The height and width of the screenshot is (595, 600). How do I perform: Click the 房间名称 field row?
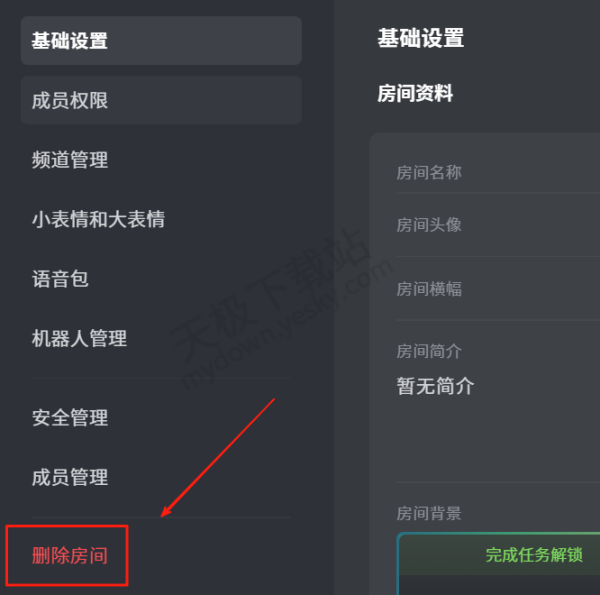pyautogui.click(x=498, y=173)
